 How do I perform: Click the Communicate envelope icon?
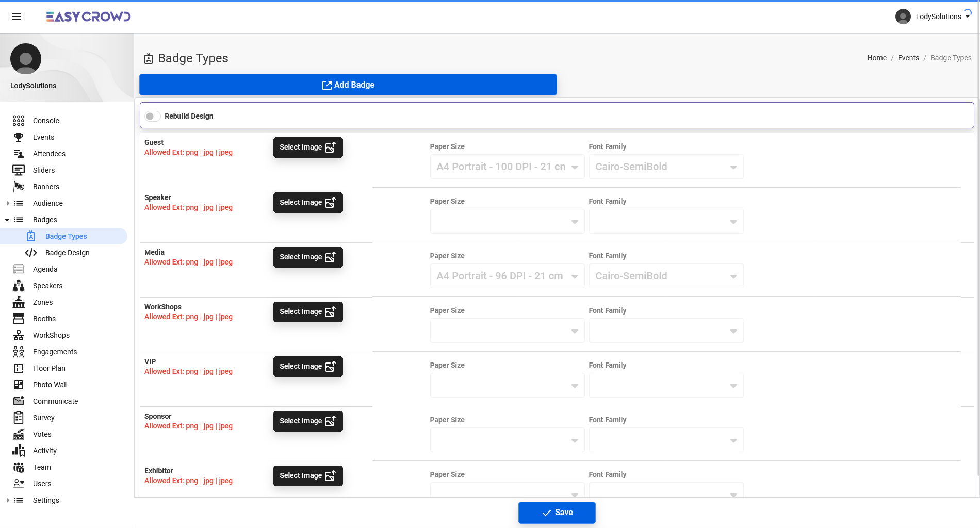pyautogui.click(x=19, y=401)
